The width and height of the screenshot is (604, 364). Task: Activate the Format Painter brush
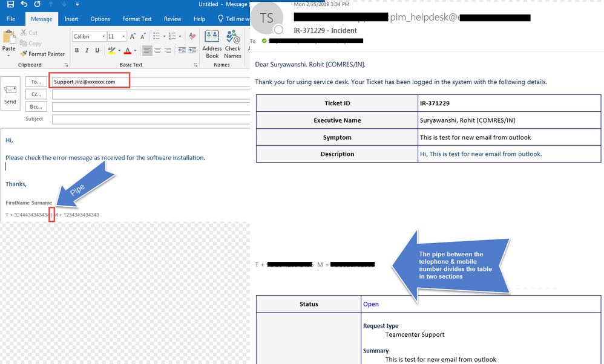click(x=43, y=54)
